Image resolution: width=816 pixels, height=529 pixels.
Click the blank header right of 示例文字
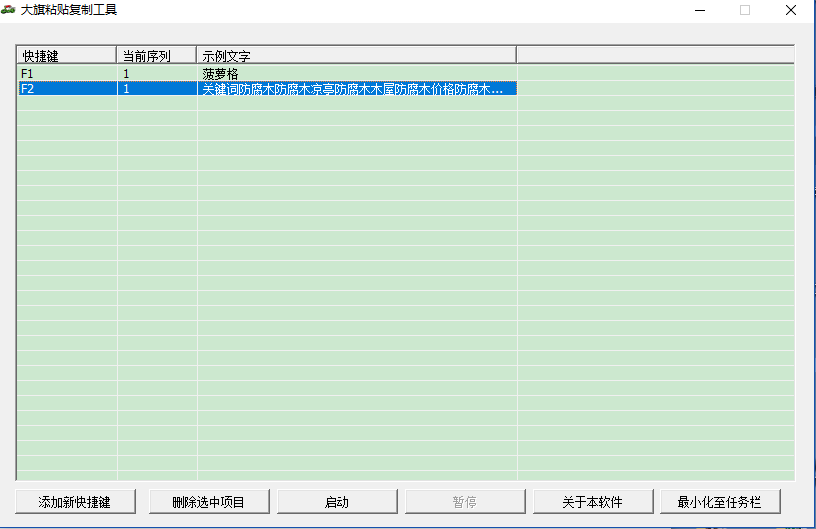[x=654, y=55]
